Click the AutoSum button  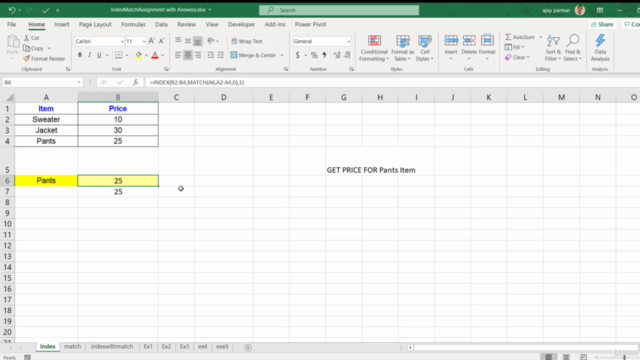tap(520, 37)
